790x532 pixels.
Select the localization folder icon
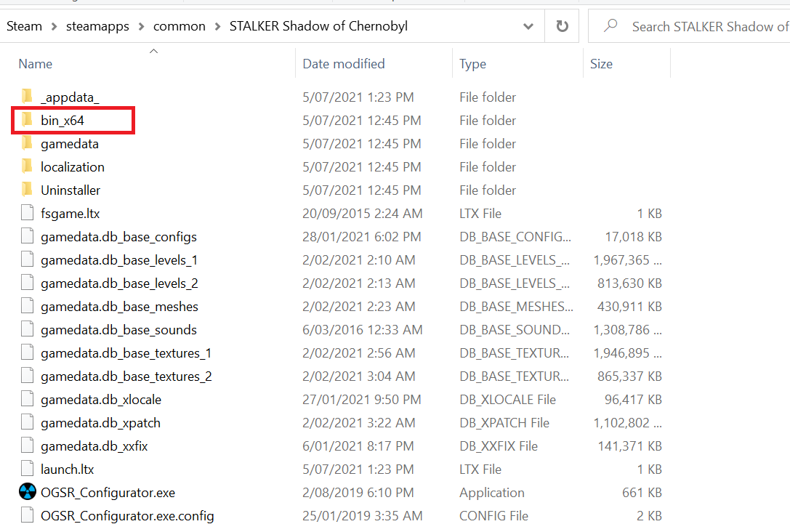coord(27,166)
